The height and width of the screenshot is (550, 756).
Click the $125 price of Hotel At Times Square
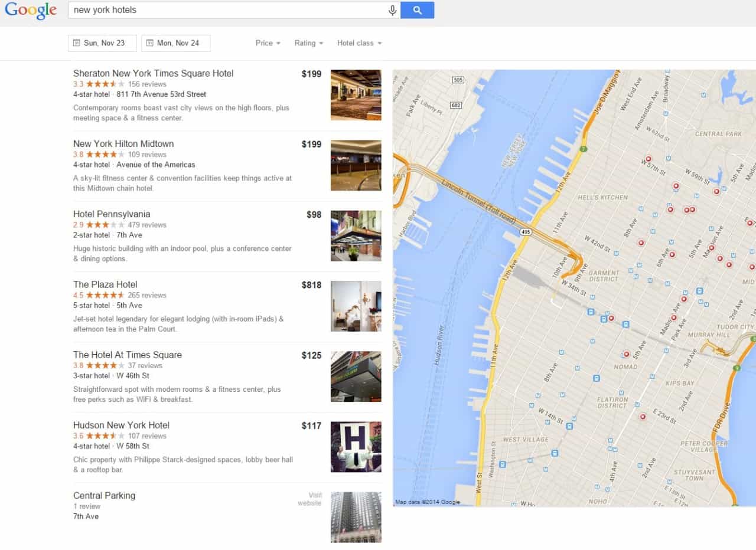point(311,355)
